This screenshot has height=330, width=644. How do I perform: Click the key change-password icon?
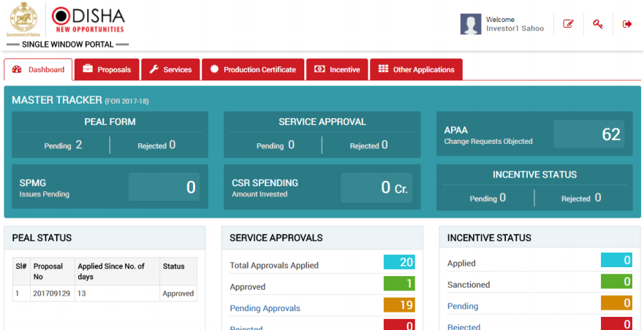tap(598, 24)
